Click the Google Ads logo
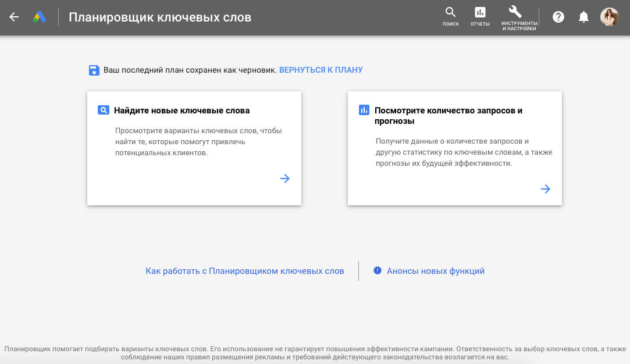630x364 pixels. 40,17
